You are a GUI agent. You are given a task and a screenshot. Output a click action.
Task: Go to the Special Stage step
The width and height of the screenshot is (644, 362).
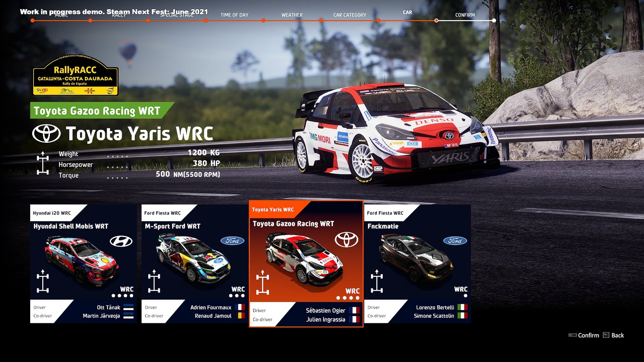(x=177, y=15)
